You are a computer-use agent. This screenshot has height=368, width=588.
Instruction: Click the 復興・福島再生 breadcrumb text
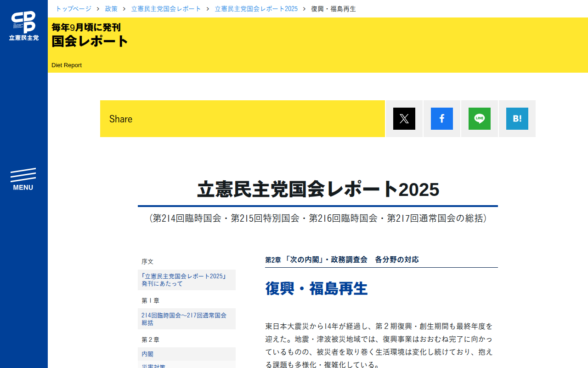[x=334, y=9]
